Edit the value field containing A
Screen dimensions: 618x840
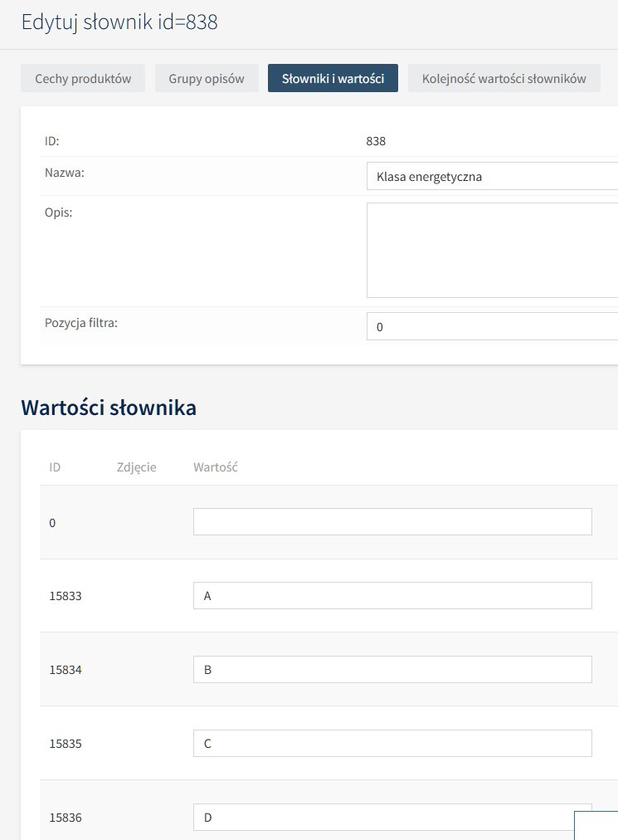click(x=392, y=596)
